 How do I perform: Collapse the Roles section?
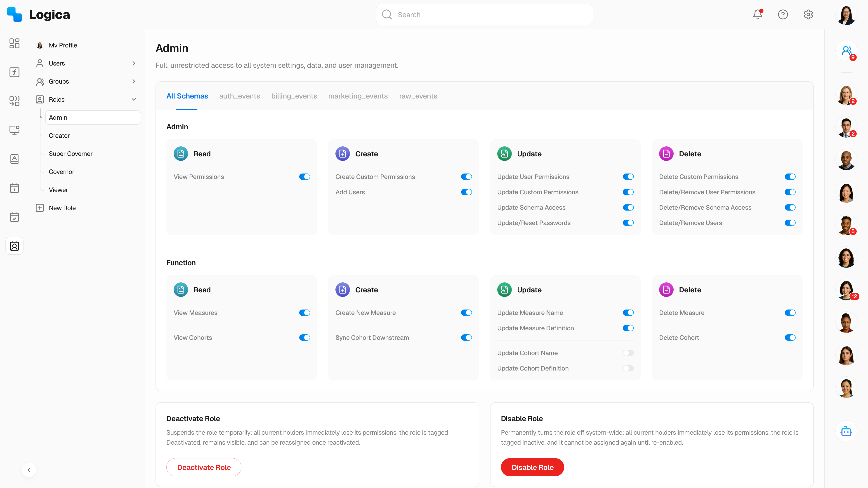point(134,99)
